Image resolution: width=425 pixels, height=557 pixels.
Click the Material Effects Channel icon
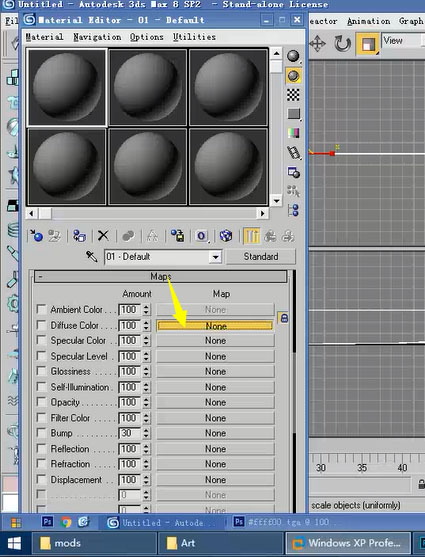(x=201, y=236)
